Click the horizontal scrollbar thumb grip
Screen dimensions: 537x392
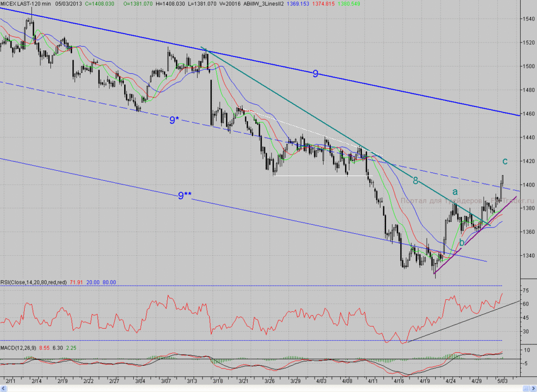click(x=525, y=388)
